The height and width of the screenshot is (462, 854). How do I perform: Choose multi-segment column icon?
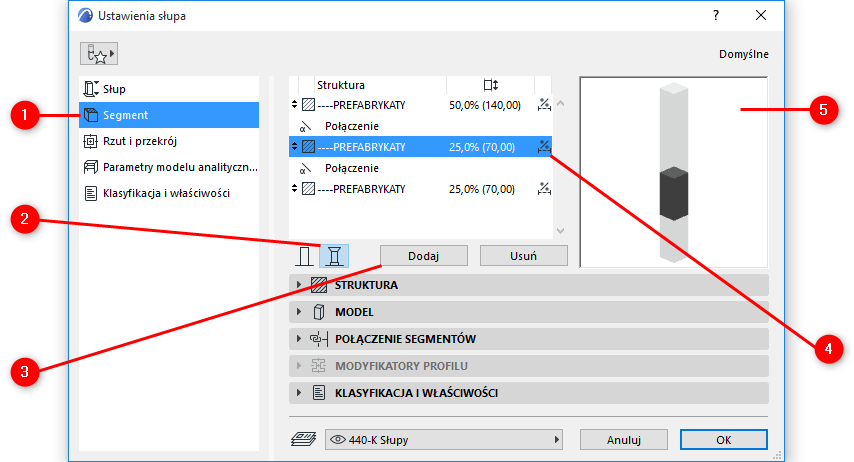coord(334,256)
